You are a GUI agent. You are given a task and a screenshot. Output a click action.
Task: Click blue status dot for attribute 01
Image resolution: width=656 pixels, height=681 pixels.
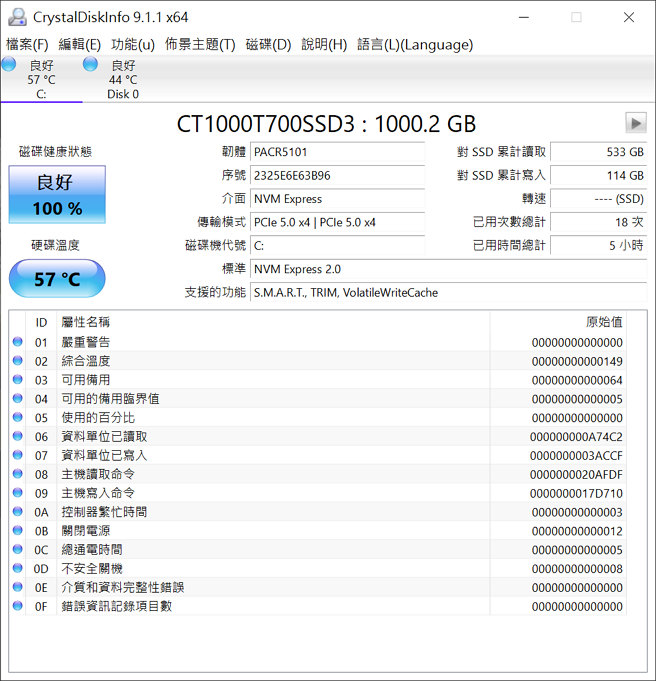(x=18, y=342)
